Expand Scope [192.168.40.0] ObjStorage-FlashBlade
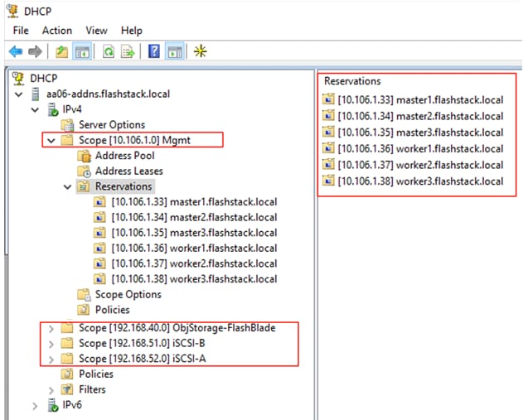This screenshot has height=420, width=523. pyautogui.click(x=51, y=329)
